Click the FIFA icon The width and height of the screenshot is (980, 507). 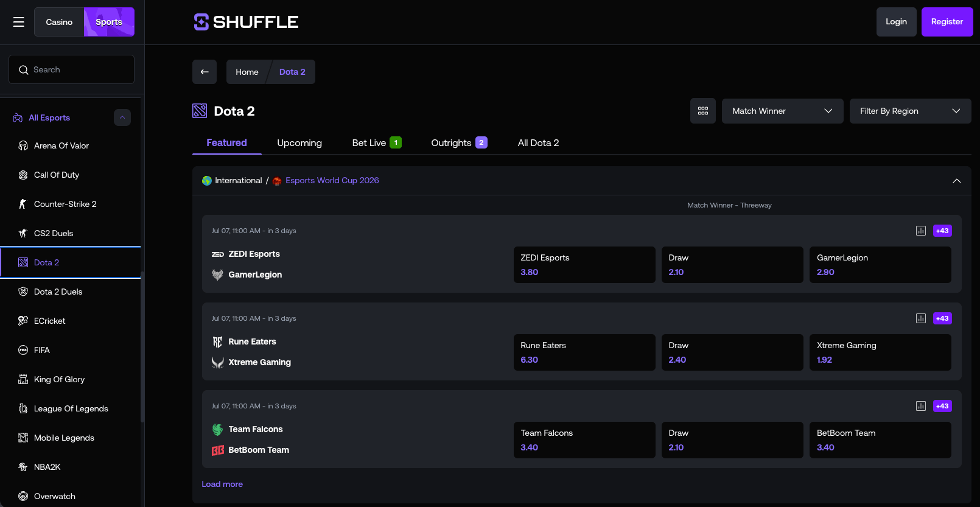[23, 350]
